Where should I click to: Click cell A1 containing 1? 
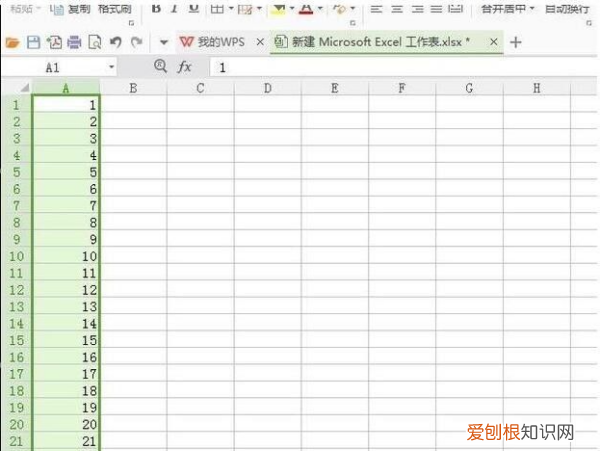coord(66,104)
